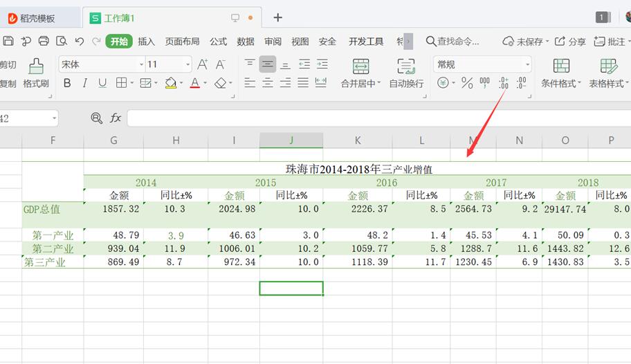
Task: Open the 页面布局 ribbon tab
Action: point(182,42)
